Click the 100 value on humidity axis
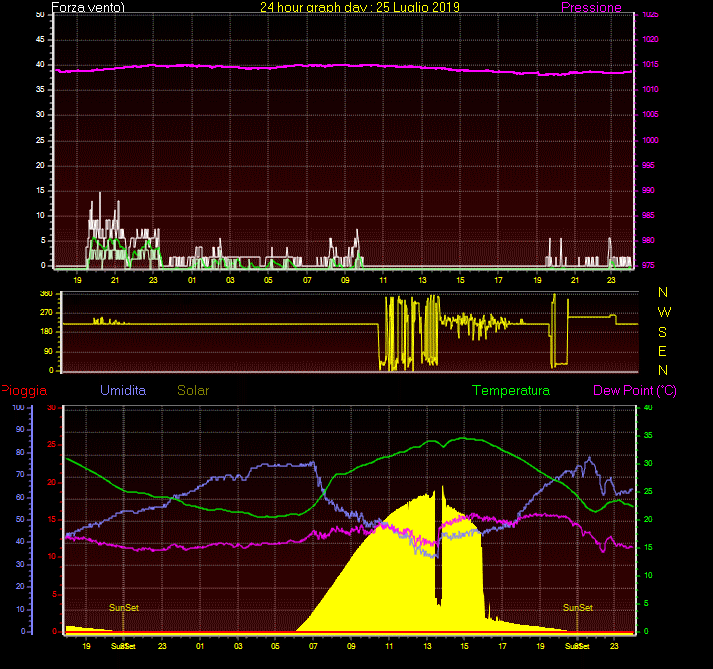Screen dimensions: 713x669 (17, 408)
